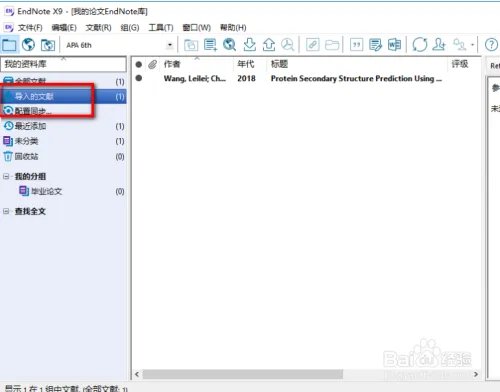Select the 导入的文献 group
The height and width of the screenshot is (392, 500).
63,97
